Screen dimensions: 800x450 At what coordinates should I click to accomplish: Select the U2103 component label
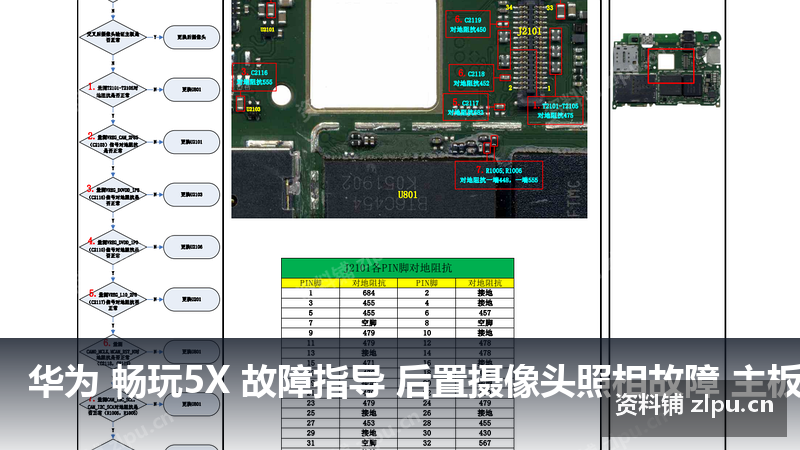[253, 109]
